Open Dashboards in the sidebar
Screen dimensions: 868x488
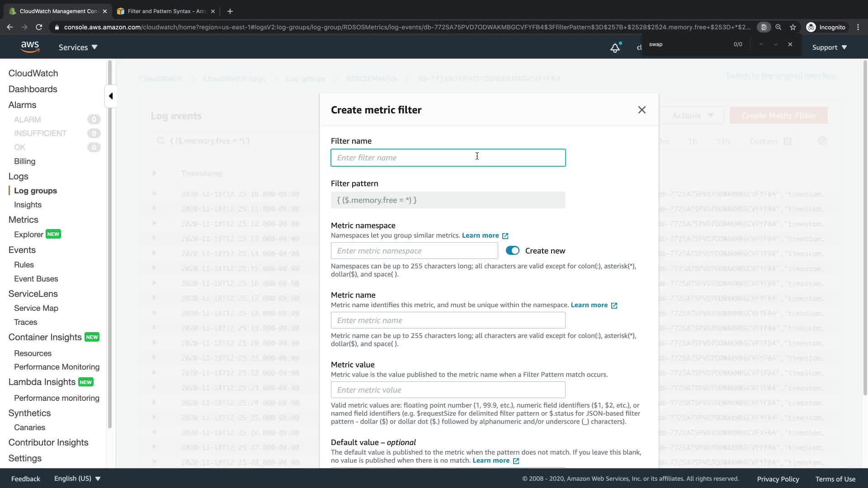coord(33,89)
